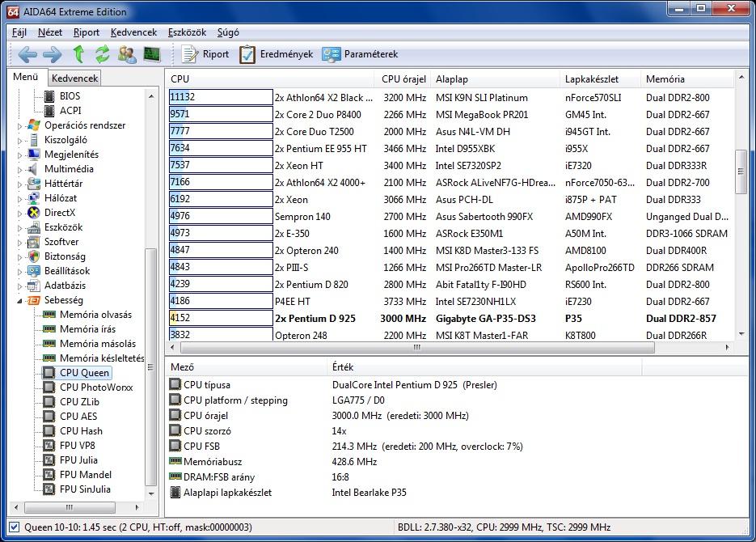Expand the Kiszolgáló tree node

coord(19,141)
